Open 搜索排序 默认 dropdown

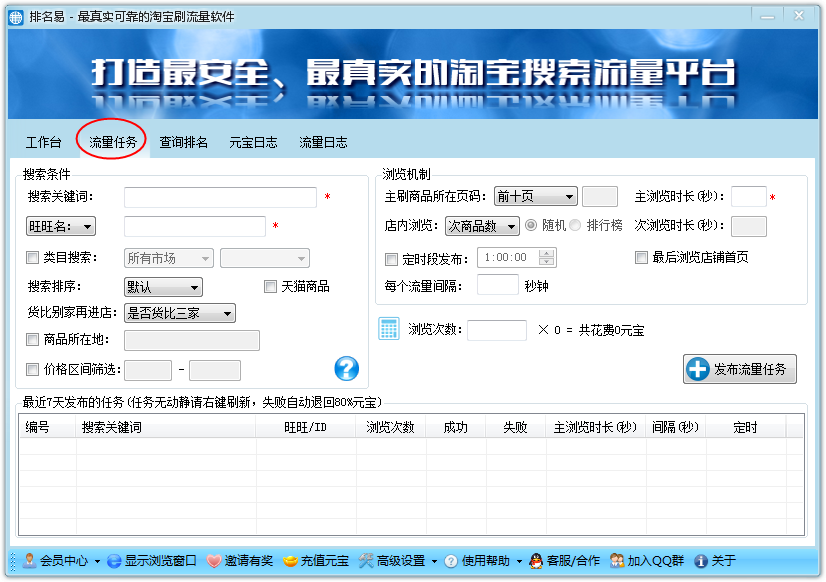[x=163, y=287]
